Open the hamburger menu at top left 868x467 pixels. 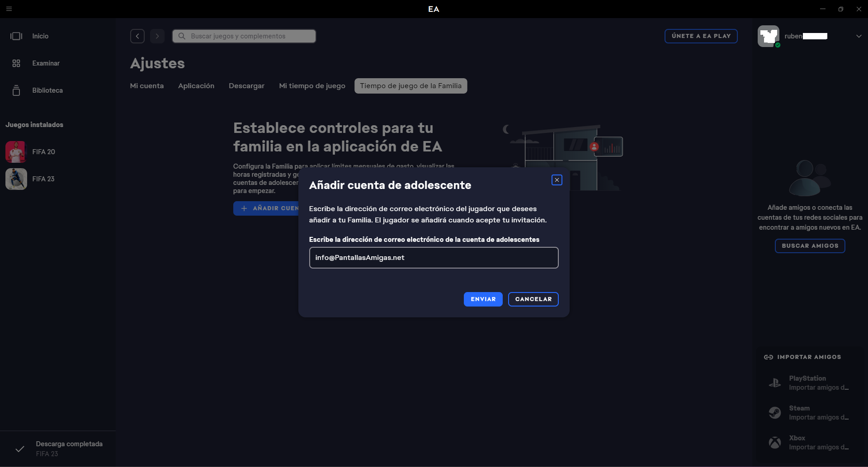(9, 9)
